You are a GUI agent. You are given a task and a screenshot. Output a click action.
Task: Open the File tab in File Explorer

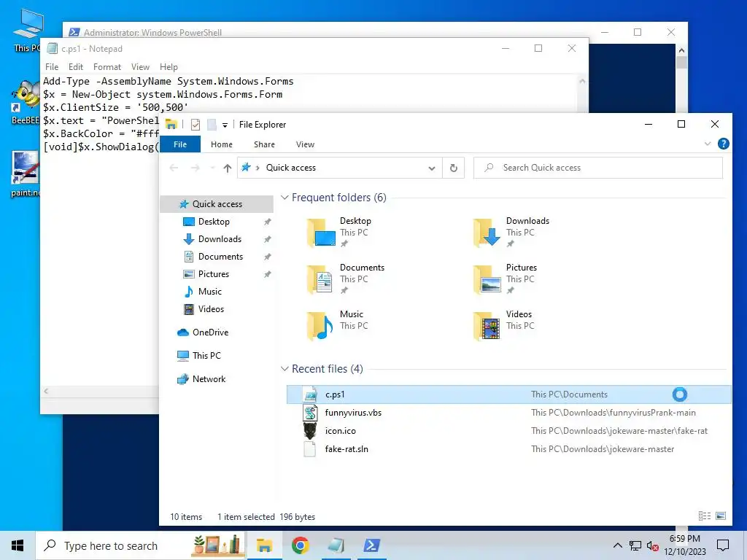point(180,144)
